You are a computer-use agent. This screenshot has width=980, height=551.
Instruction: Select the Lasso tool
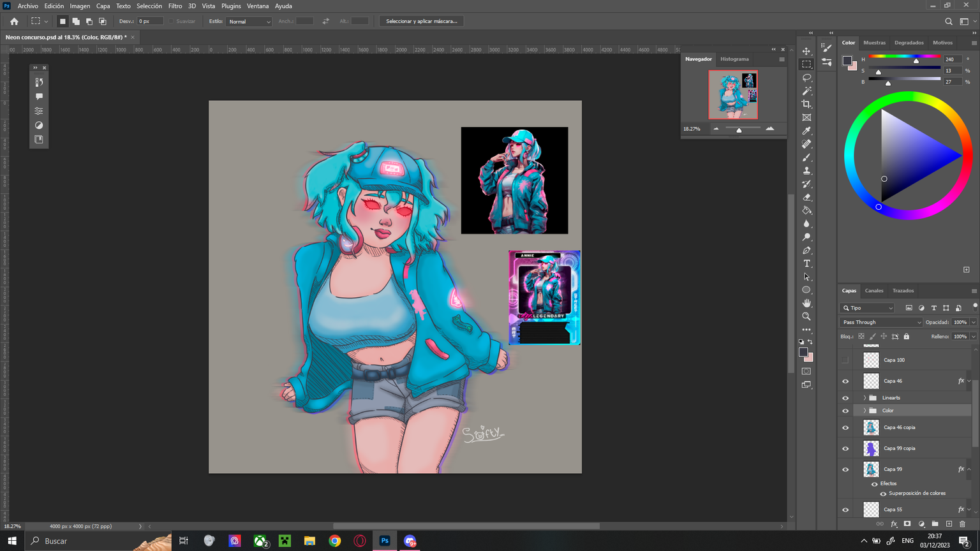point(806,78)
